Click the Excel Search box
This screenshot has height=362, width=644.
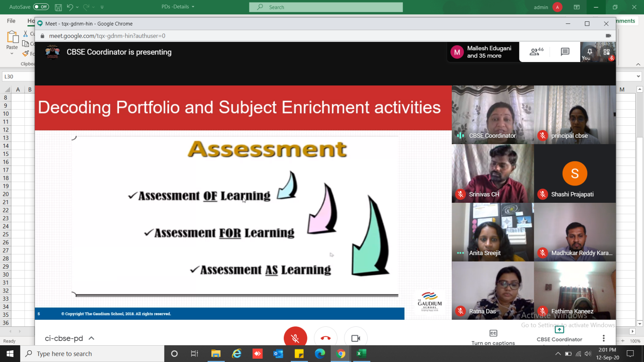326,7
